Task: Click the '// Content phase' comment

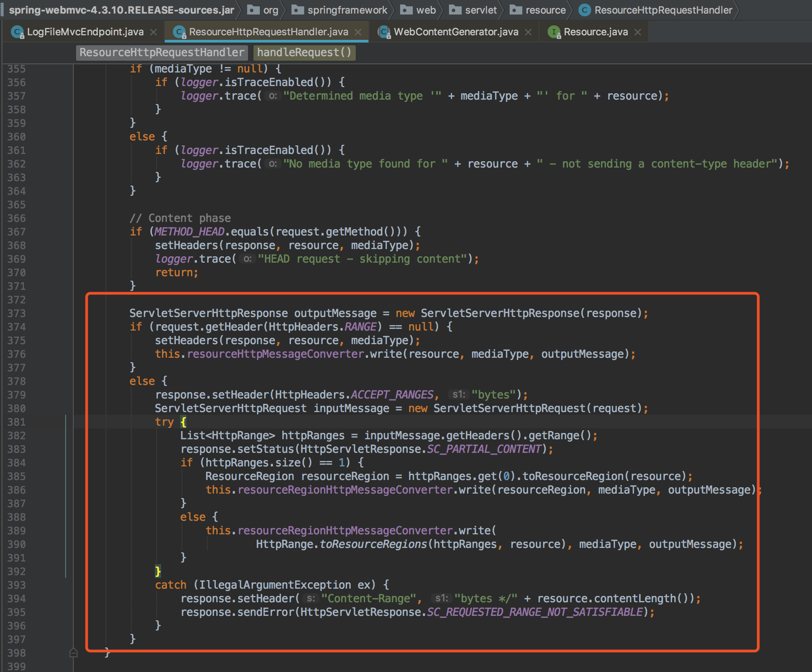Action: tap(180, 218)
